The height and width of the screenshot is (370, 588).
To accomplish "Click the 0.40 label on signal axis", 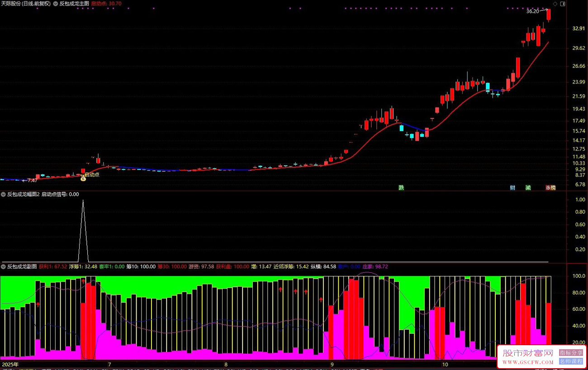I will click(580, 237).
